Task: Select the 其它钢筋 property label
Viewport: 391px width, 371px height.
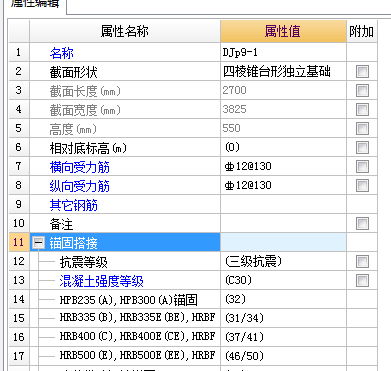Action: point(74,205)
